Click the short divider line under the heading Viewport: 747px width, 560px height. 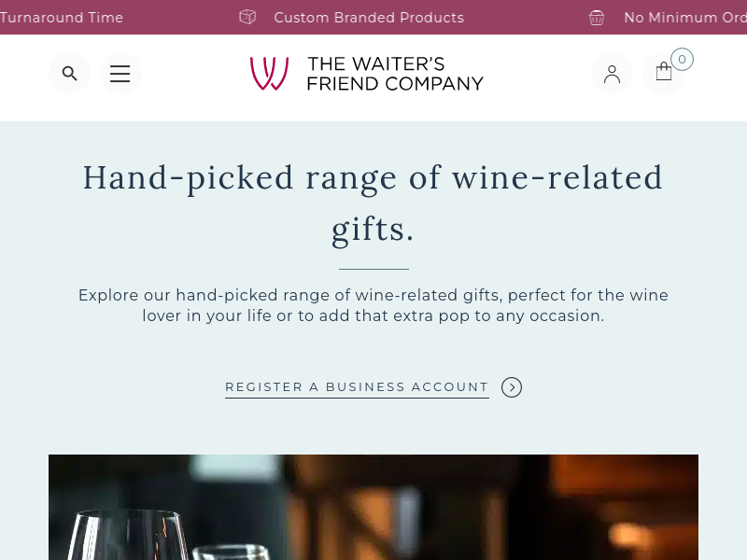pyautogui.click(x=373, y=269)
